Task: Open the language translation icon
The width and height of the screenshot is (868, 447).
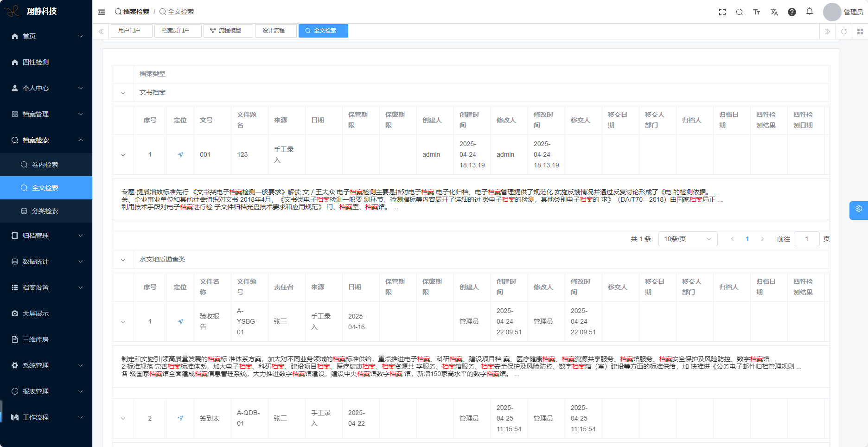Action: coord(774,12)
